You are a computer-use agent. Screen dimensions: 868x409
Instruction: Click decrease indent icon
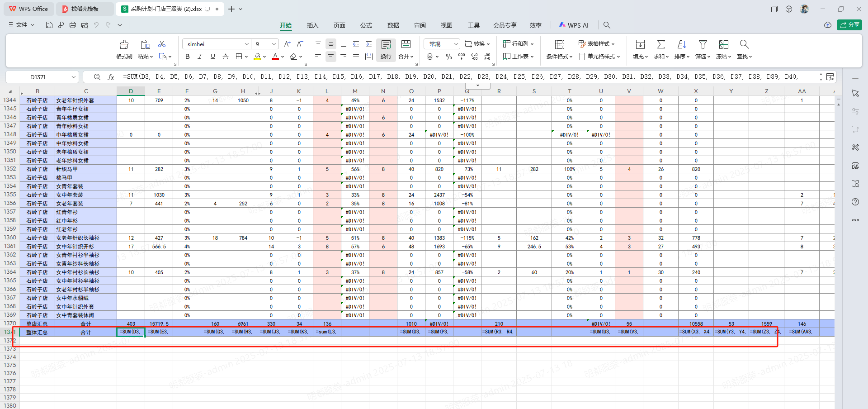pyautogui.click(x=356, y=44)
